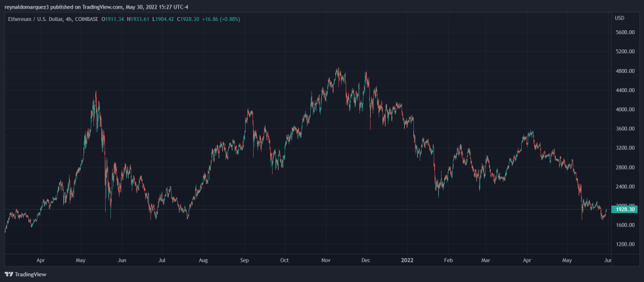The image size is (644, 282).
Task: Click the Nov label on time axis
Action: coord(325,260)
